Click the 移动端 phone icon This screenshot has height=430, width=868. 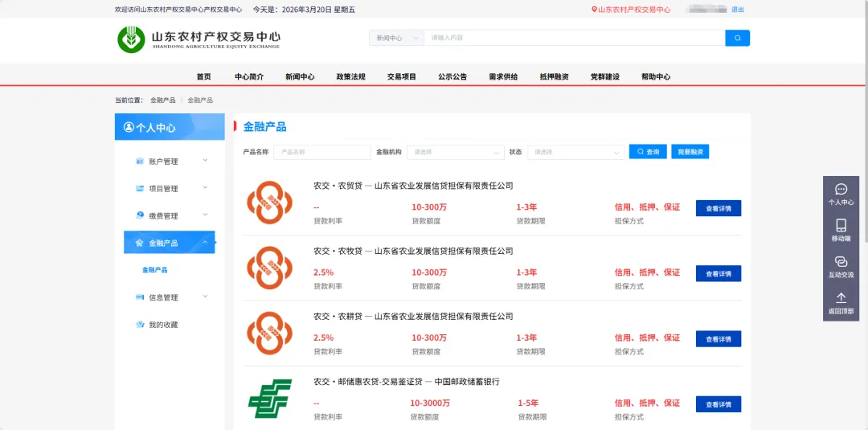[x=841, y=225]
